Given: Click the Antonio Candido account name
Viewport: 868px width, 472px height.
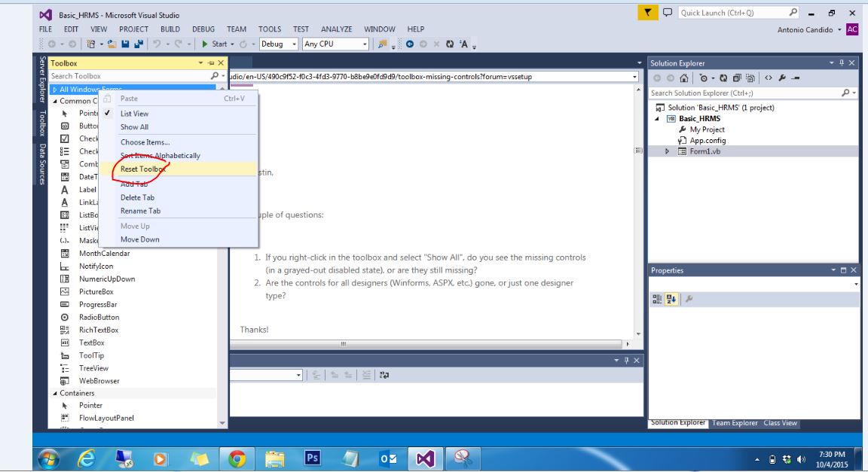Looking at the screenshot, I should pyautogui.click(x=805, y=30).
